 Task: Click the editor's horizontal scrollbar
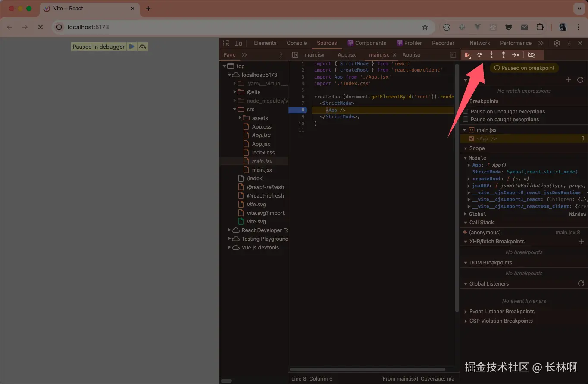pyautogui.click(x=367, y=369)
